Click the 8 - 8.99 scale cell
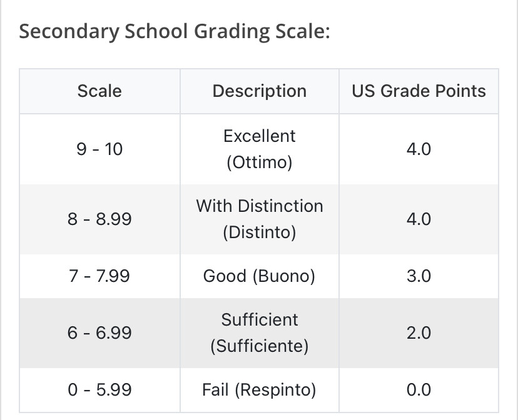Viewport: 518px width, 420px height. point(99,219)
